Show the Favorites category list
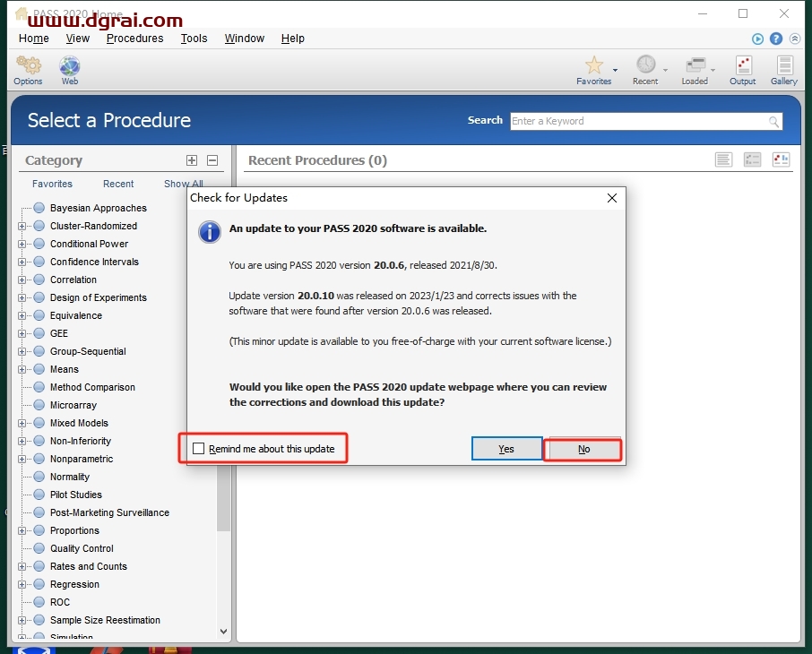This screenshot has height=654, width=812. [52, 184]
